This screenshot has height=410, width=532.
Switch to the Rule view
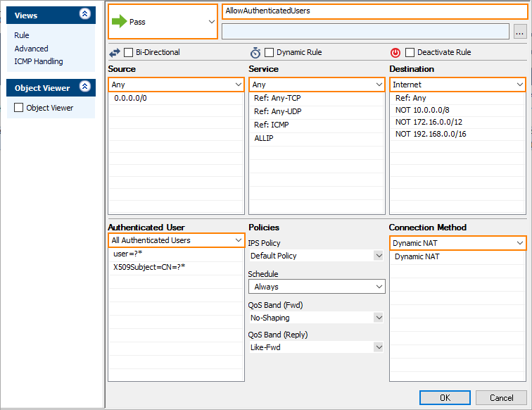pyautogui.click(x=22, y=35)
